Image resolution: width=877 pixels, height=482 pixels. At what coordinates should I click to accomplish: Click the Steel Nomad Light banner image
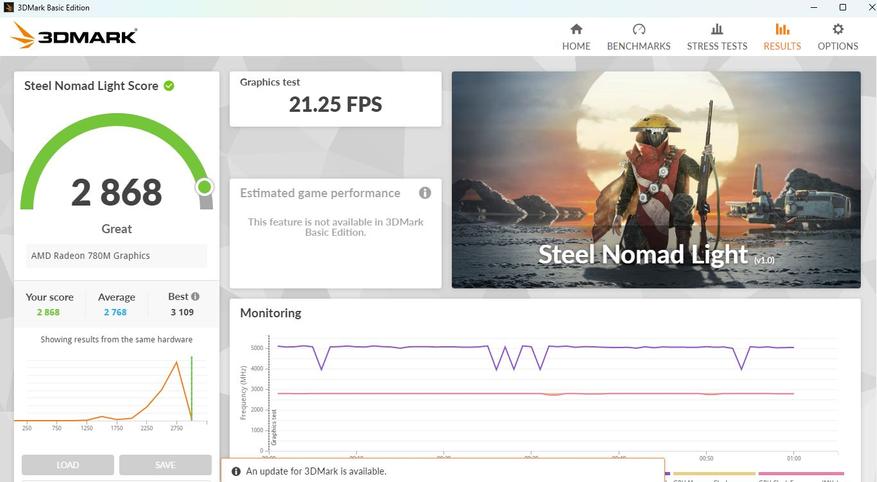(656, 179)
